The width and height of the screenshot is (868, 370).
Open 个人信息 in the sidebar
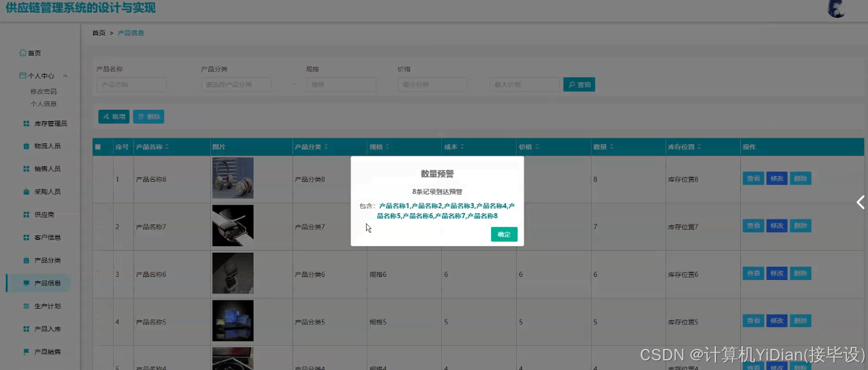tap(43, 103)
